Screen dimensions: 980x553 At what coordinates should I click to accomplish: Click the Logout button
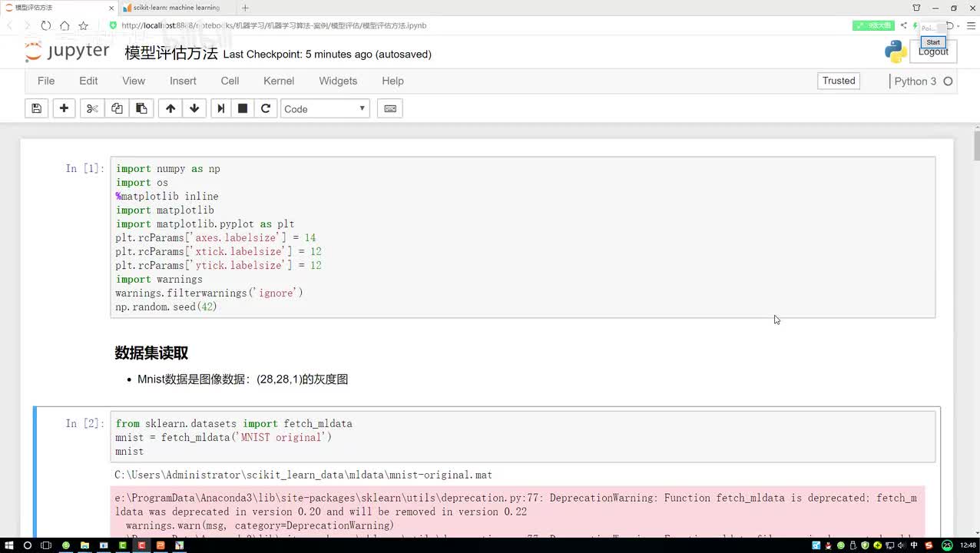933,51
